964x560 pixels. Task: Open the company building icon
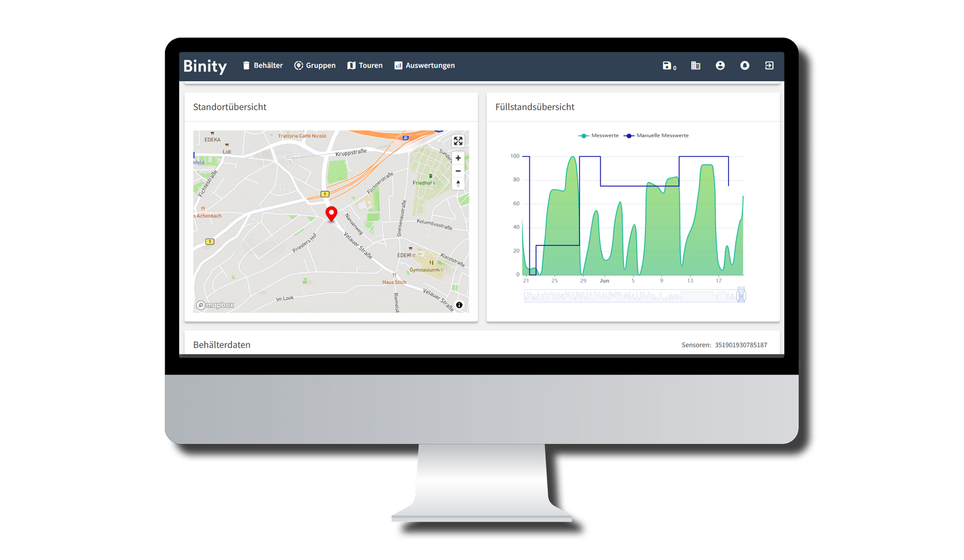(695, 66)
